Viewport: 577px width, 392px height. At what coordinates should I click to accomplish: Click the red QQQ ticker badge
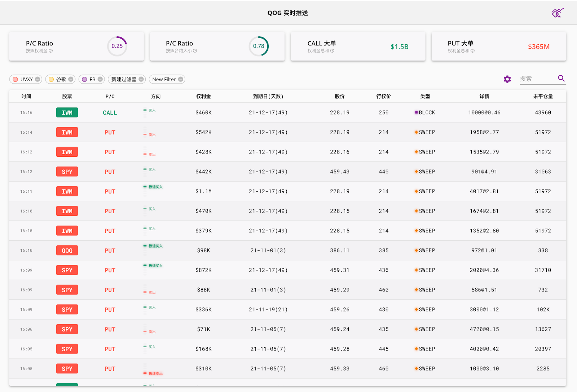pos(67,250)
